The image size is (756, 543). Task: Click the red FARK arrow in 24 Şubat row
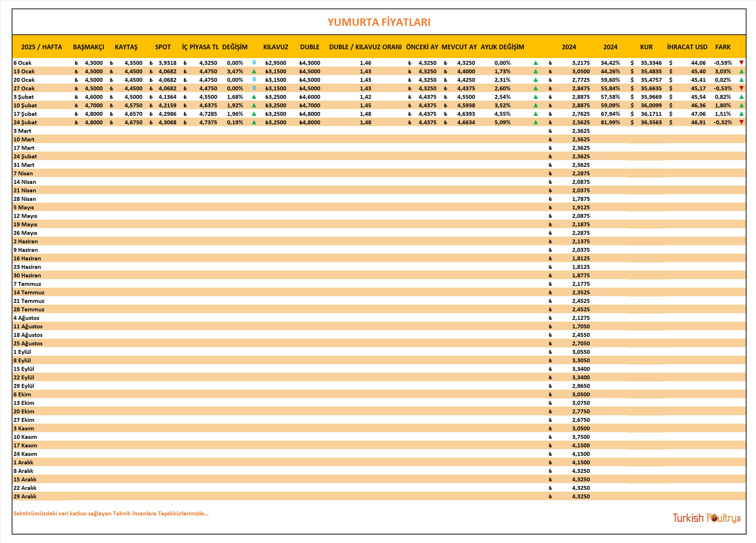point(741,122)
